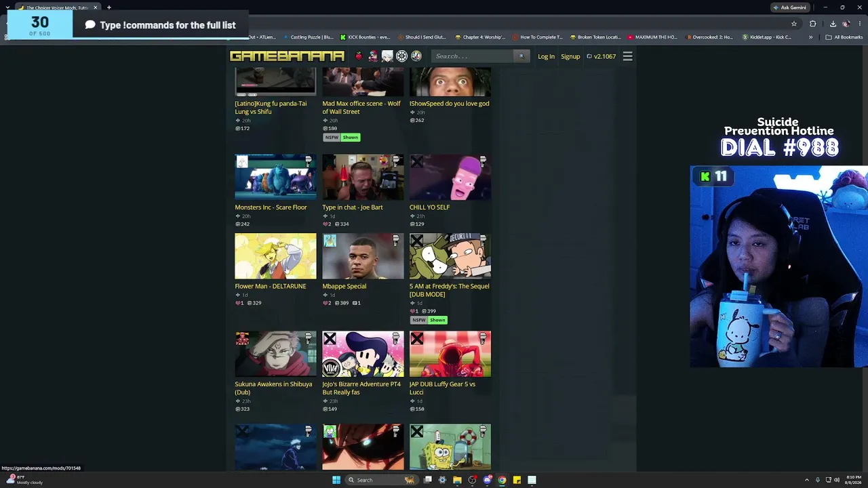Bookmark this page with the star icon
868x488 pixels.
pos(794,24)
